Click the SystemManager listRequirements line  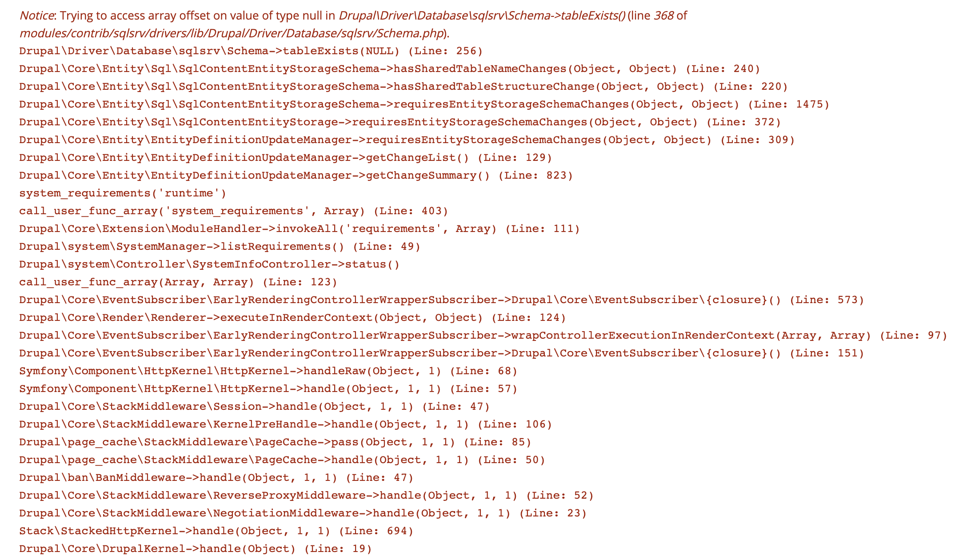pyautogui.click(x=220, y=247)
